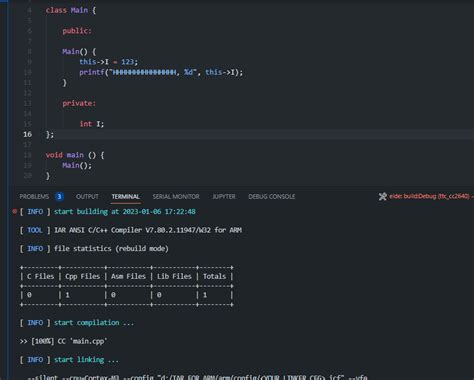Viewport: 474px width, 380px height.
Task: Click 'file statistics (rebuild mode)' terminal line
Action: point(111,249)
